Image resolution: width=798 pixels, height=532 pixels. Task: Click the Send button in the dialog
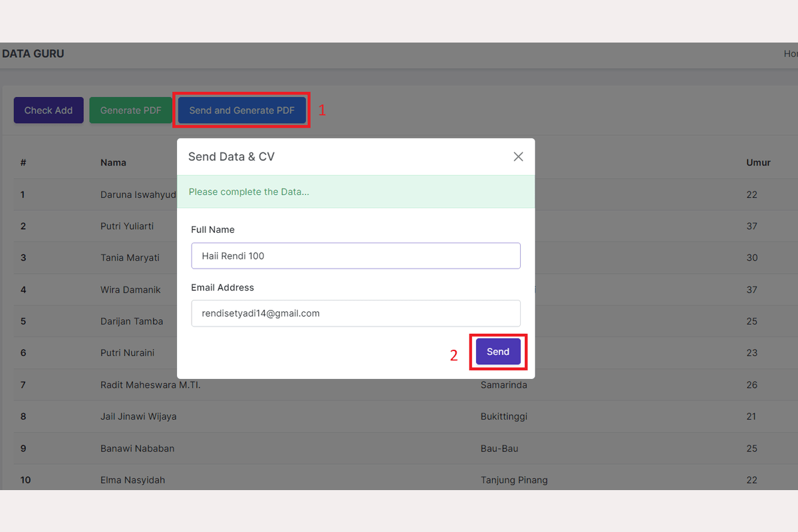tap(498, 352)
